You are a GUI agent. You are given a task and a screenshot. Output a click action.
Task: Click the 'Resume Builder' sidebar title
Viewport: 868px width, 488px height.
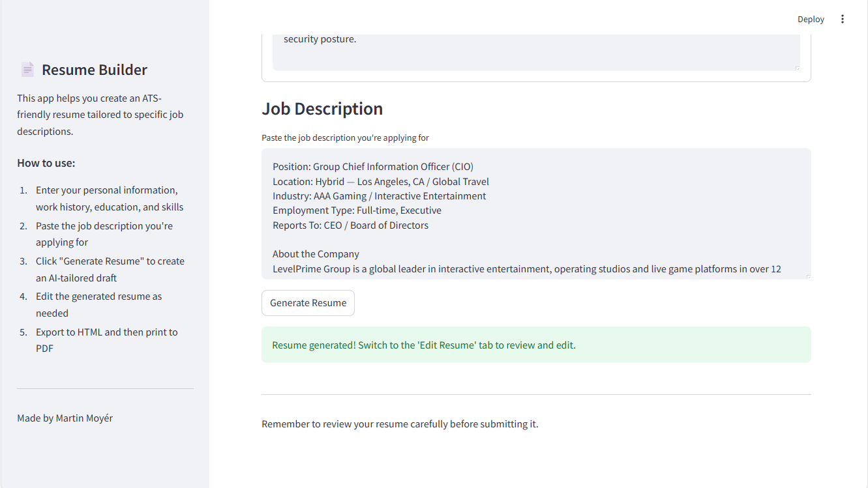[x=95, y=70]
